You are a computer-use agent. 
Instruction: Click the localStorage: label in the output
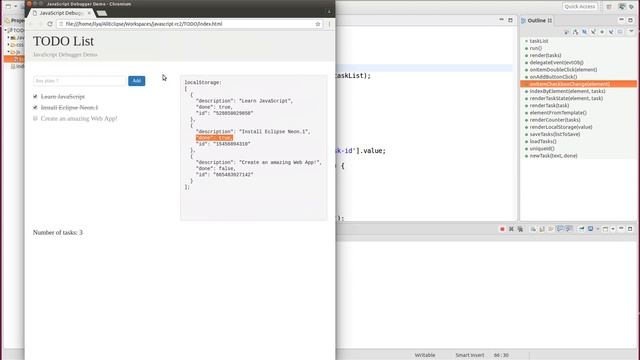coord(203,82)
